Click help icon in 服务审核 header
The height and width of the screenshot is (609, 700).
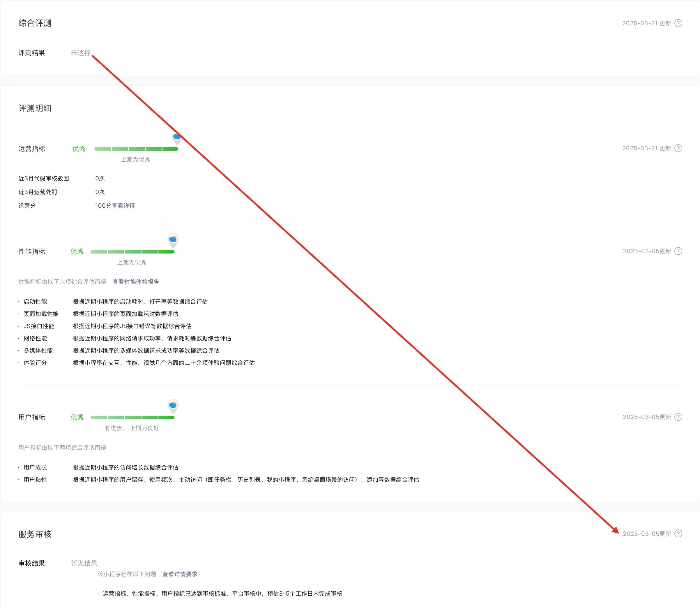(x=678, y=534)
